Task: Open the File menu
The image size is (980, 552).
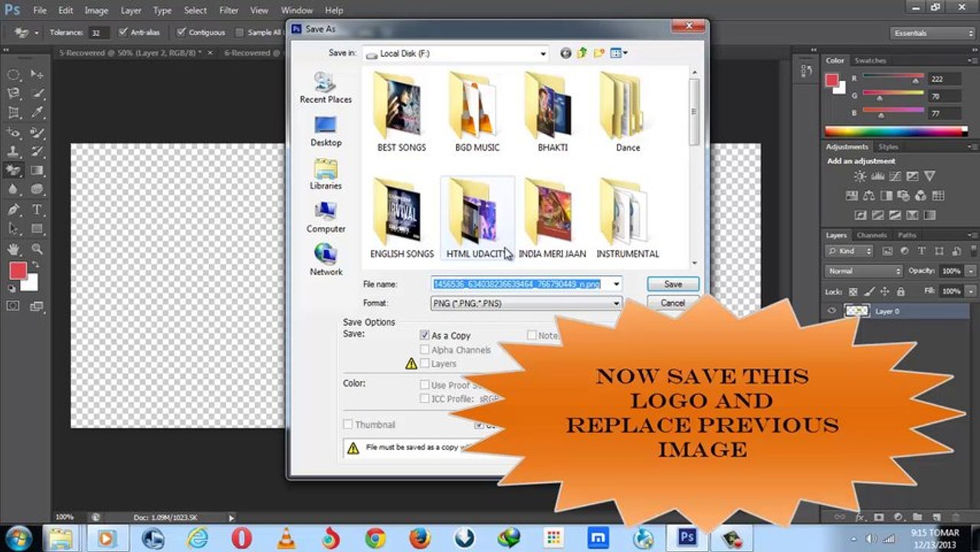Action: 40,11
